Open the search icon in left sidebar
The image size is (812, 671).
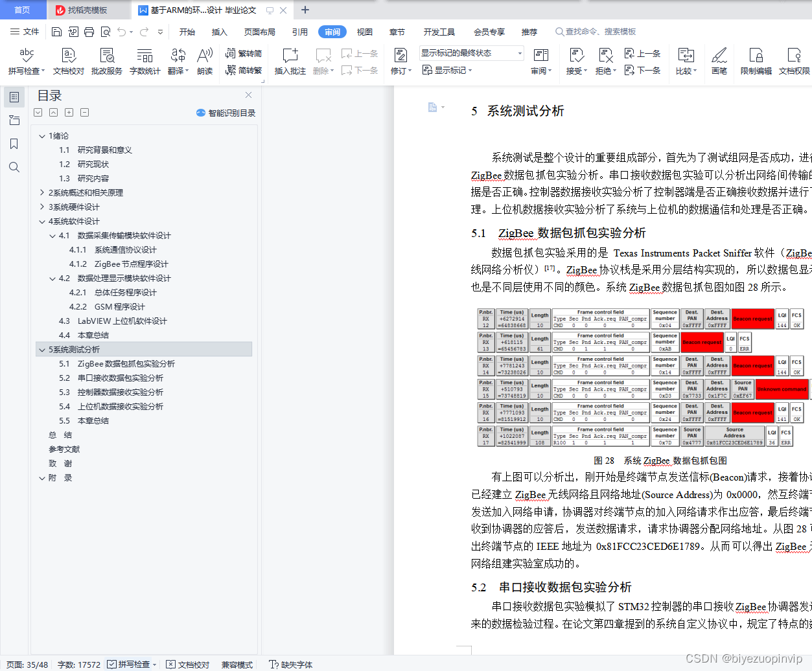14,167
